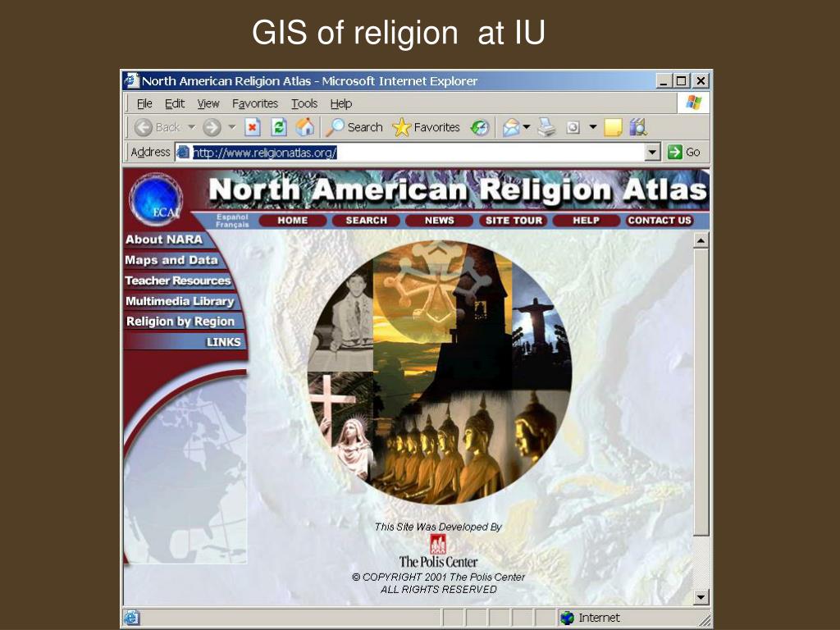This screenshot has width=840, height=630.
Task: Click the red HELP nav button
Action: click(x=586, y=220)
